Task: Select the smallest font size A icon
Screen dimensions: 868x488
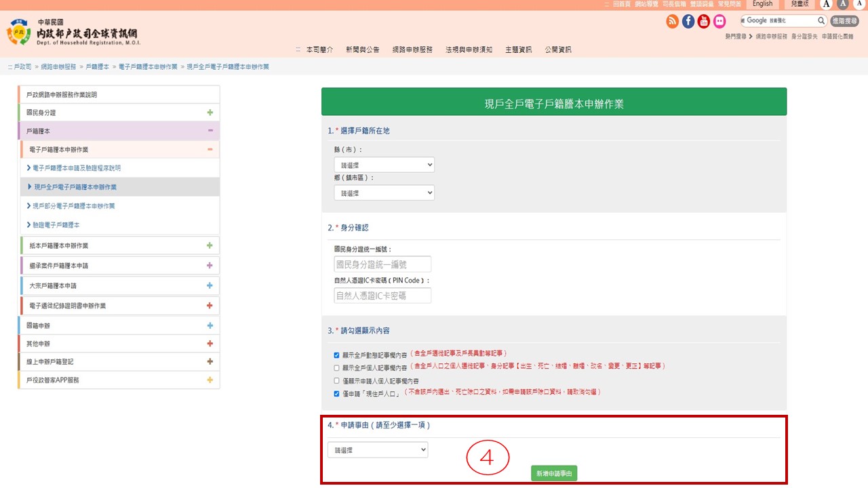Action: pyautogui.click(x=859, y=4)
